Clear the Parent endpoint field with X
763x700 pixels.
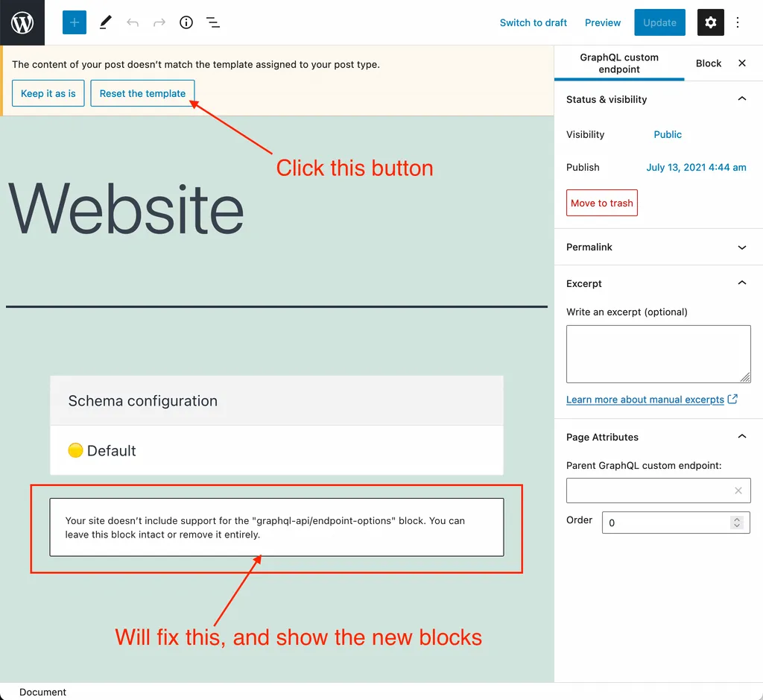(738, 491)
